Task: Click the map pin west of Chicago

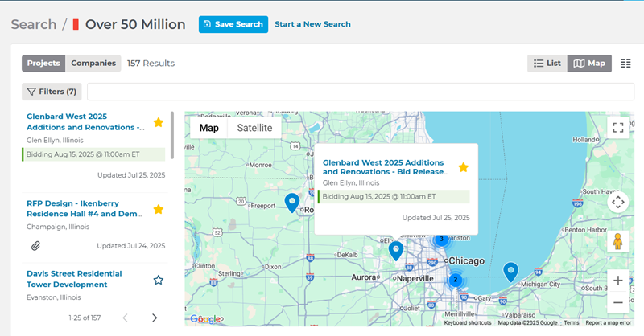Action: [396, 251]
